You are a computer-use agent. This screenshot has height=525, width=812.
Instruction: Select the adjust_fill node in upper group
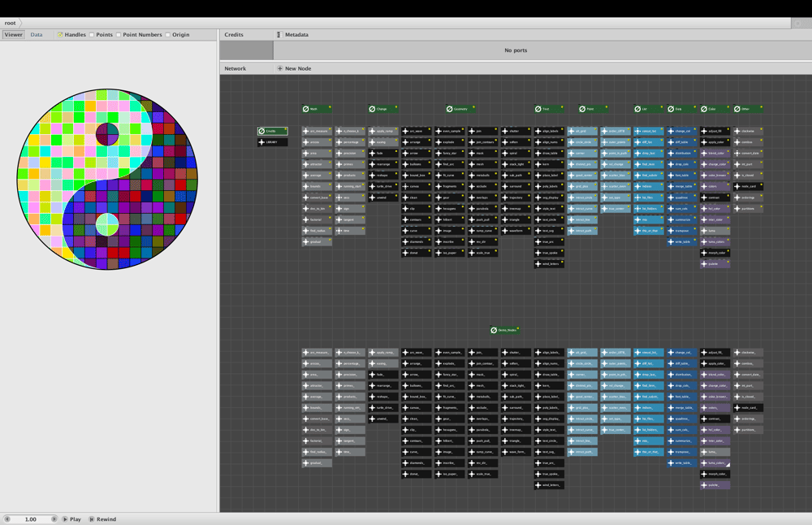(715, 131)
